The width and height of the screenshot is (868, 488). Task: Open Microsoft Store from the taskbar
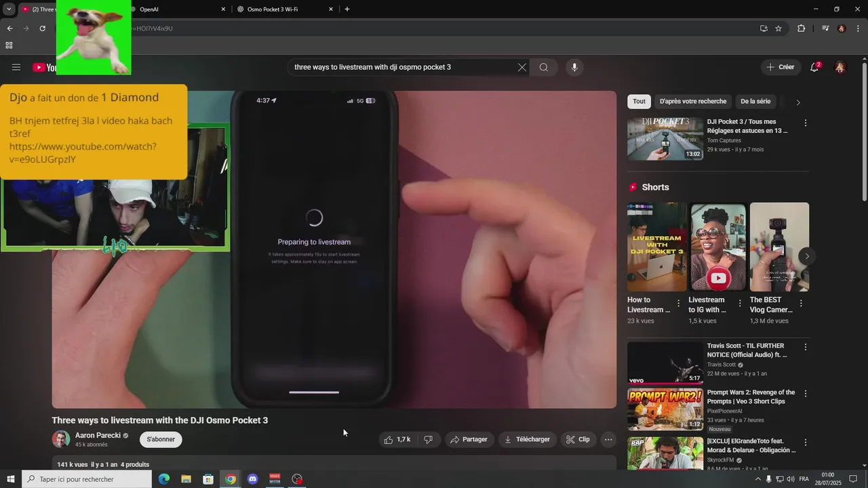click(208, 479)
